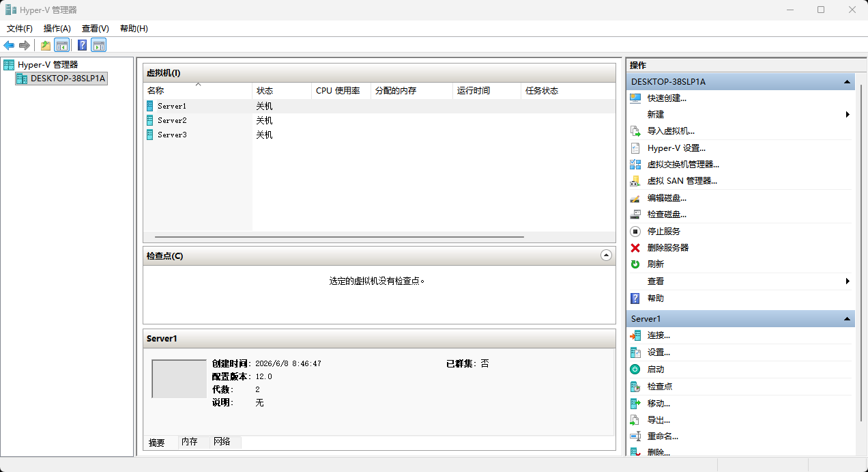Click the green 刷新 icon
The width and height of the screenshot is (868, 472).
(x=635, y=264)
